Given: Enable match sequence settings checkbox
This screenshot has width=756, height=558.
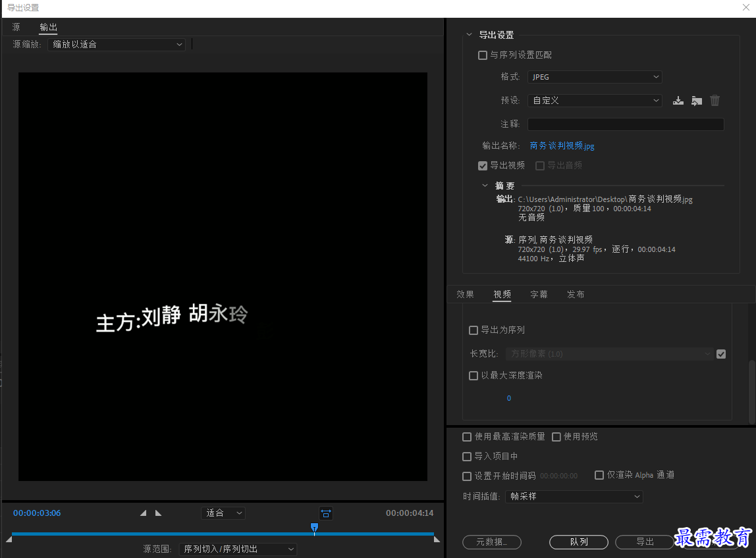Looking at the screenshot, I should [x=482, y=55].
